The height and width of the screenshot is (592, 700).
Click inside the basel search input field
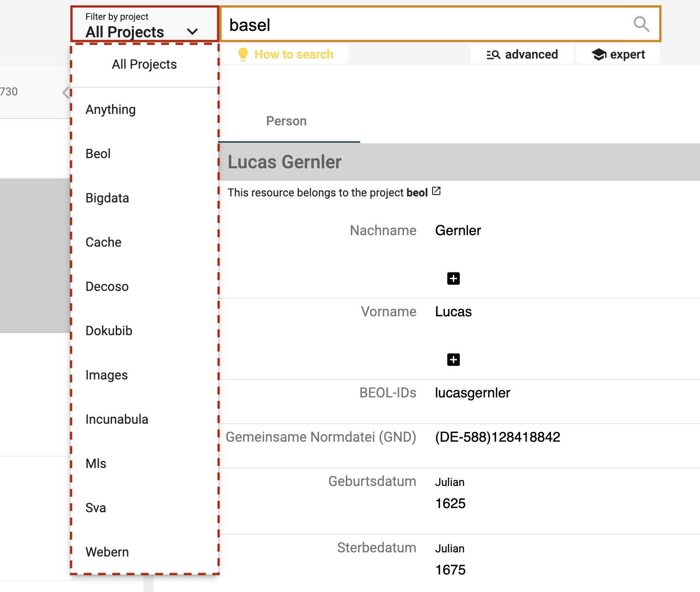(415, 24)
